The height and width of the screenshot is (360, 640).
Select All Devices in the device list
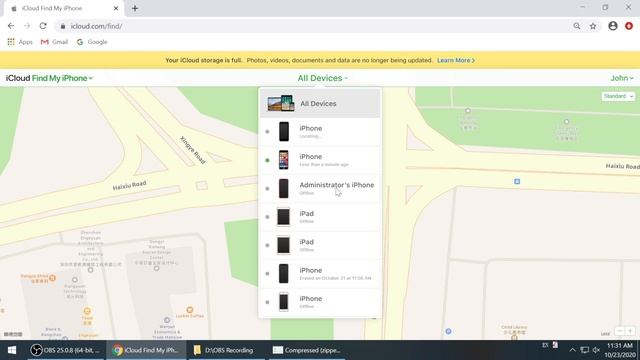[320, 103]
